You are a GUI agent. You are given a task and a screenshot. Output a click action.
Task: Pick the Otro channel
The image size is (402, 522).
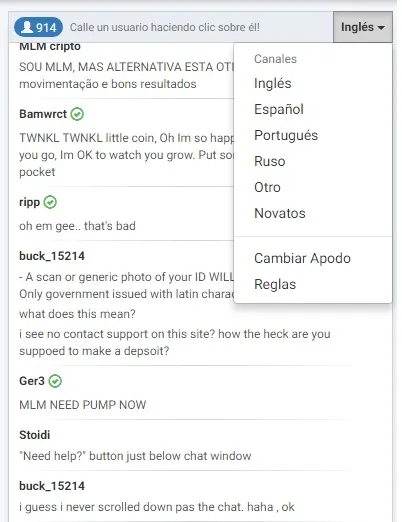(267, 187)
